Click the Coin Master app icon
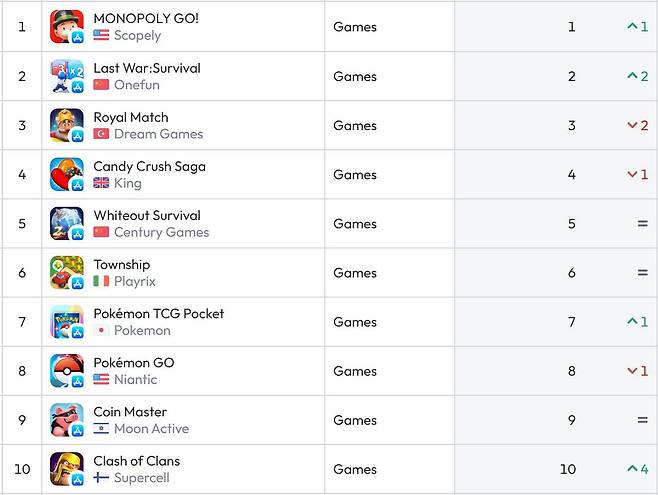658x495 pixels. click(x=67, y=420)
